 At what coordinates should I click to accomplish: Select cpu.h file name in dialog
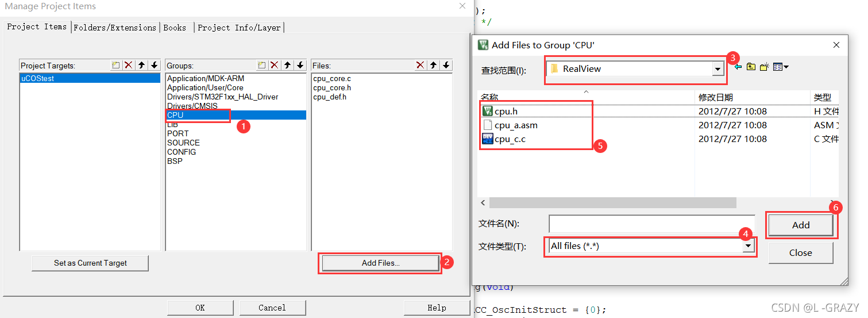(x=506, y=111)
